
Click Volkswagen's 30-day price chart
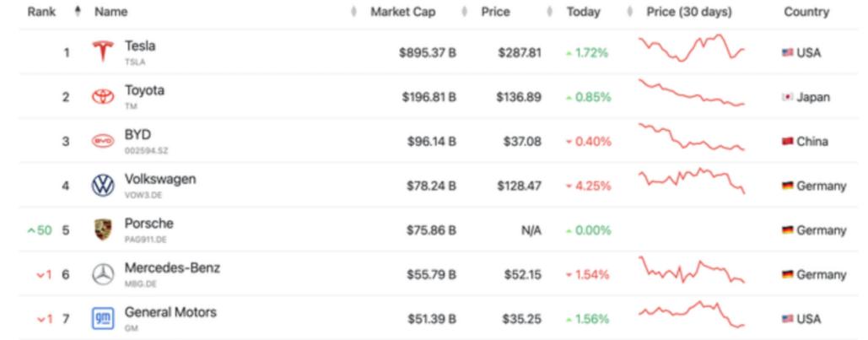pos(692,180)
